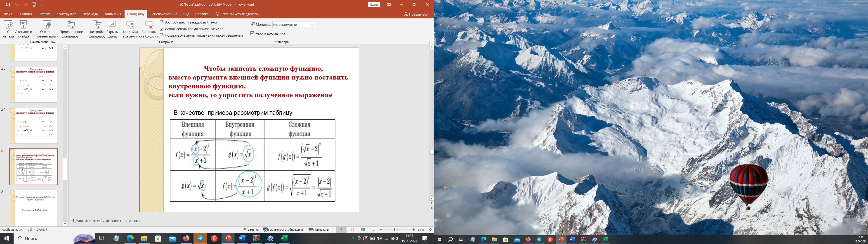
Task: Open Excel from the left taskbar
Action: coord(284,238)
